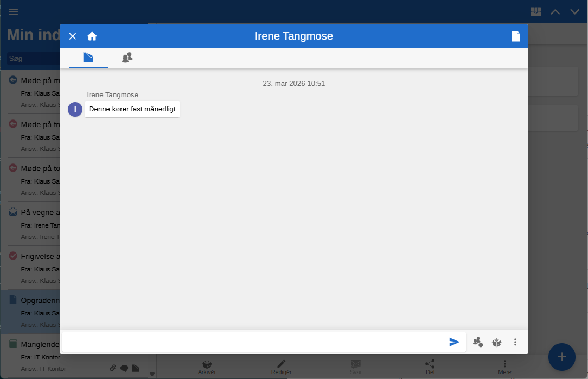
Task: Open the three-dot options menu in dialog
Action: [515, 342]
